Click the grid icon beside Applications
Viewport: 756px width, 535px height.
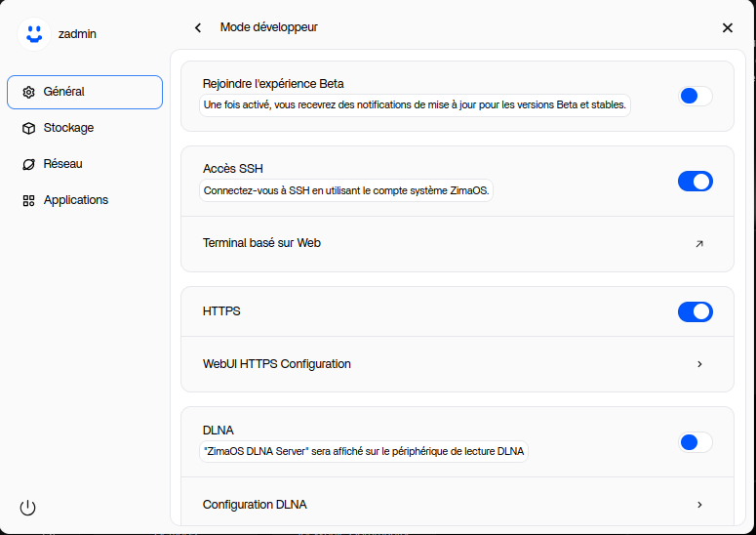(x=29, y=200)
